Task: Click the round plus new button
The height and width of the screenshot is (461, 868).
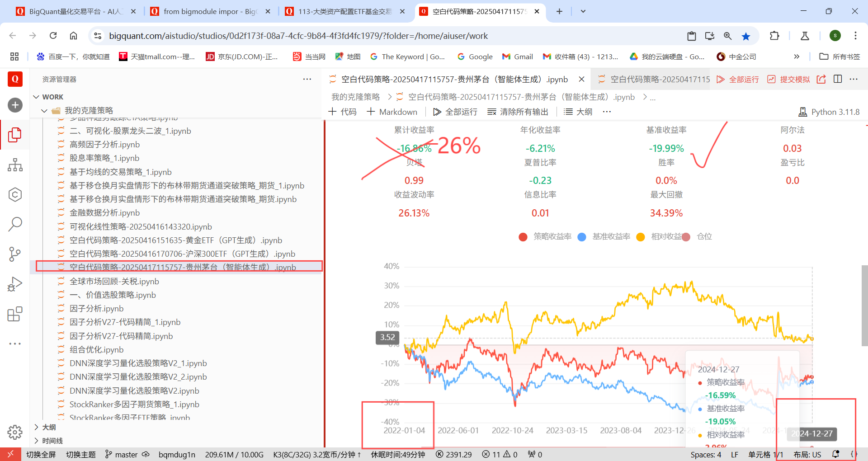Action: coord(15,105)
